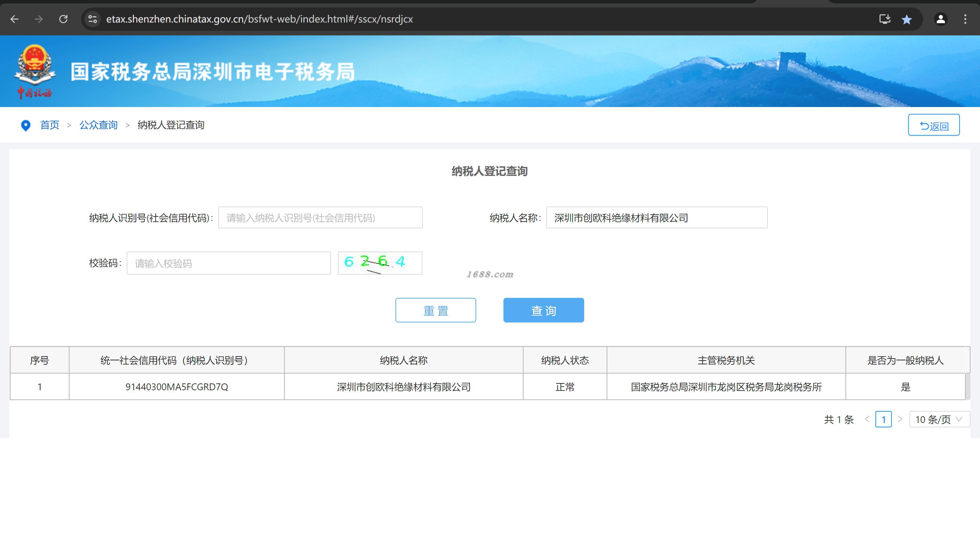Image resolution: width=980 pixels, height=547 pixels.
Task: Open the browser profile avatar icon
Action: coord(940,19)
